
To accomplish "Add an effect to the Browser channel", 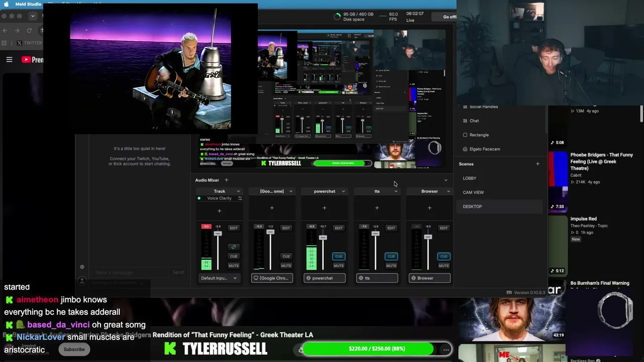I will (x=429, y=208).
